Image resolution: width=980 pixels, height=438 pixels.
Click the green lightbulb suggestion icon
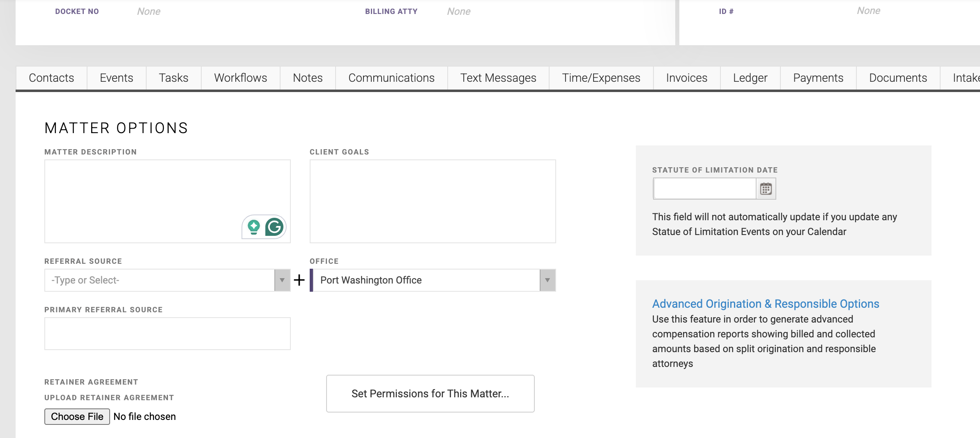point(254,227)
